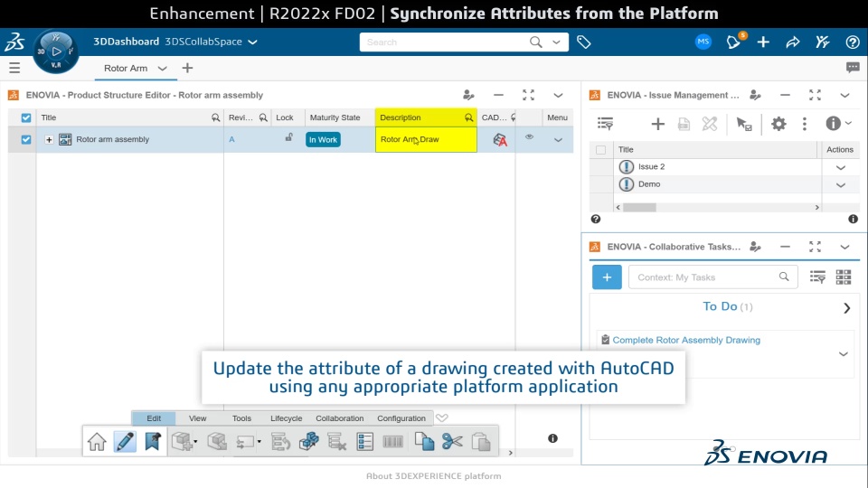The height and width of the screenshot is (488, 868).
Task: Click the Issue Management scrollbar right arrow
Action: pos(817,208)
